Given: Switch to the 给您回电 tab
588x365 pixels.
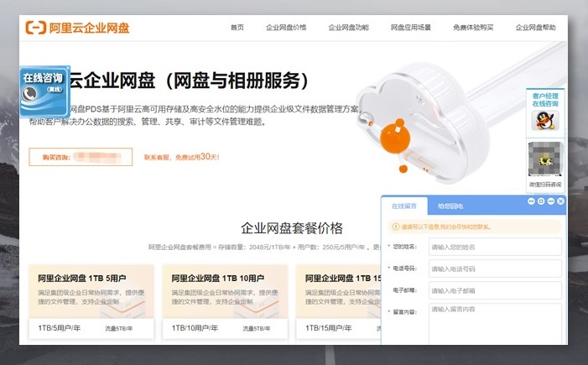Looking at the screenshot, I should (x=450, y=206).
